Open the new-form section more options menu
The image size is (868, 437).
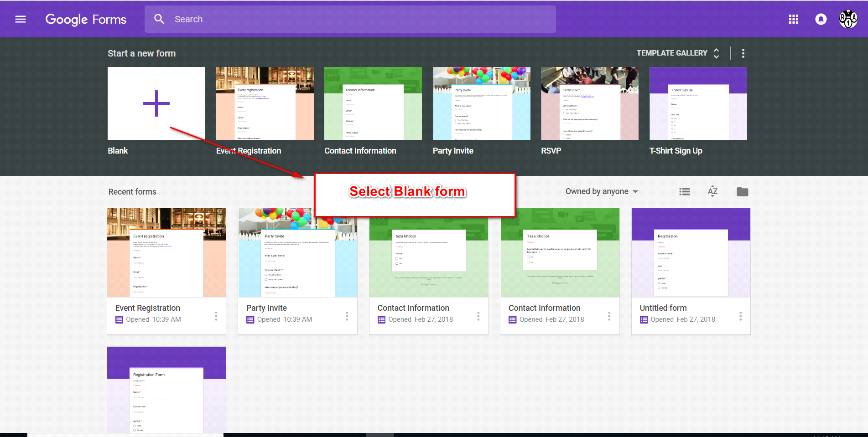pos(743,53)
